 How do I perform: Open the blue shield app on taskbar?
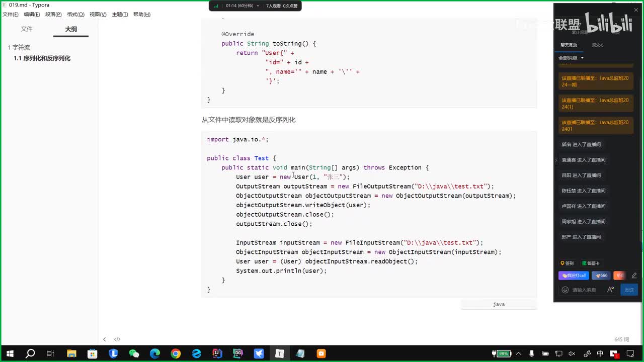point(113,353)
